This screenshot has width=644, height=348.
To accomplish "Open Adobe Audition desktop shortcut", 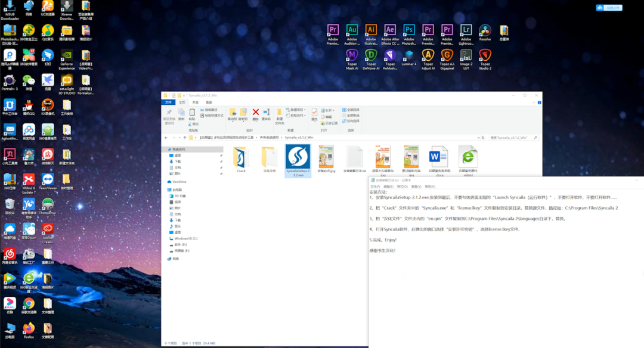I will [x=352, y=31].
